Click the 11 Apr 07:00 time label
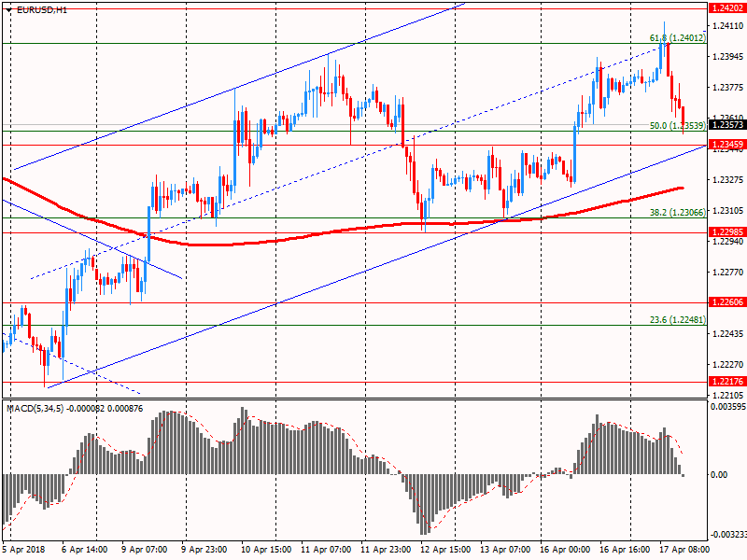Screen dimensions: 747x560 (x=326, y=550)
